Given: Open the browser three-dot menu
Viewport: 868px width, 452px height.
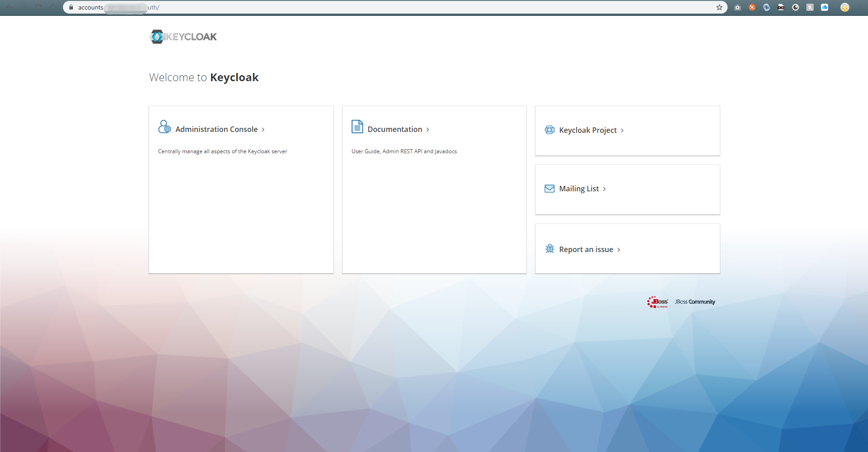Looking at the screenshot, I should click(860, 7).
